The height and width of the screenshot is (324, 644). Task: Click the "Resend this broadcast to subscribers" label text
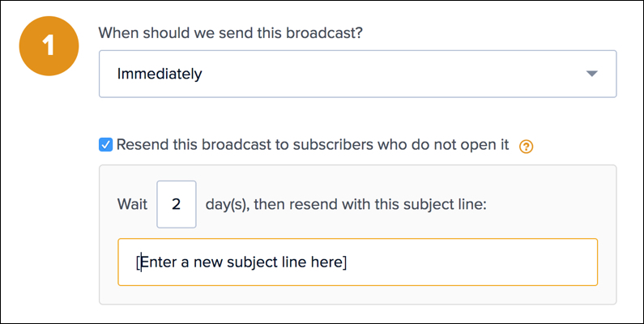pyautogui.click(x=243, y=146)
